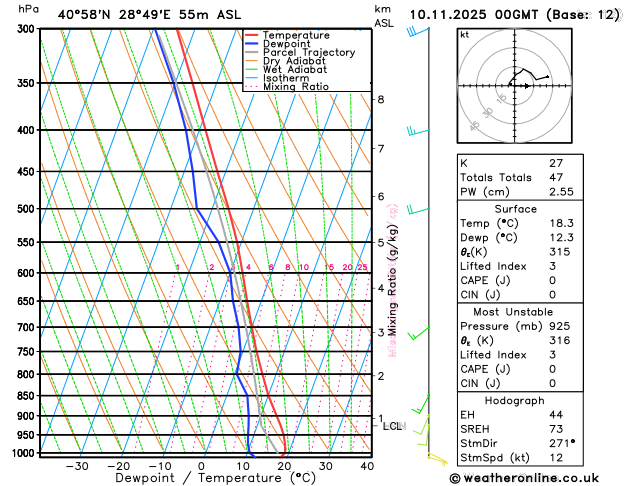Select the 'Wet Adiabat' legend label
This screenshot has height=486, width=629.
[x=295, y=69]
